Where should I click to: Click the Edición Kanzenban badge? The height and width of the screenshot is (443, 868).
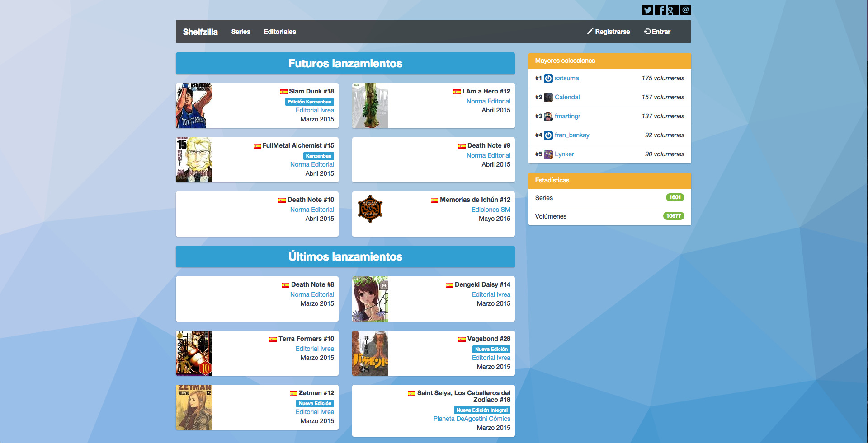click(310, 102)
